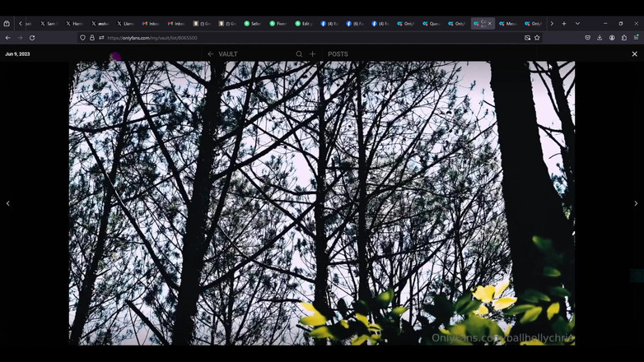The image size is (644, 362).
Task: Go to the previous image with left arrow
Action: (8, 203)
